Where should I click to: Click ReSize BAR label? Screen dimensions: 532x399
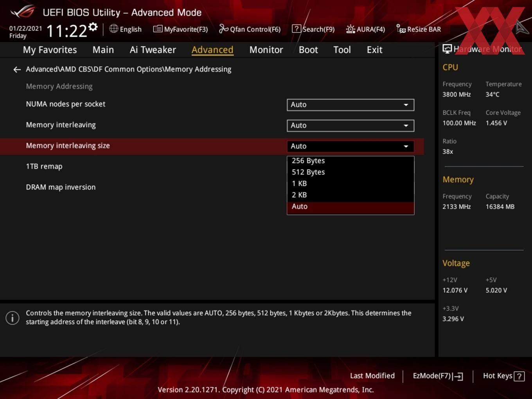pos(424,29)
